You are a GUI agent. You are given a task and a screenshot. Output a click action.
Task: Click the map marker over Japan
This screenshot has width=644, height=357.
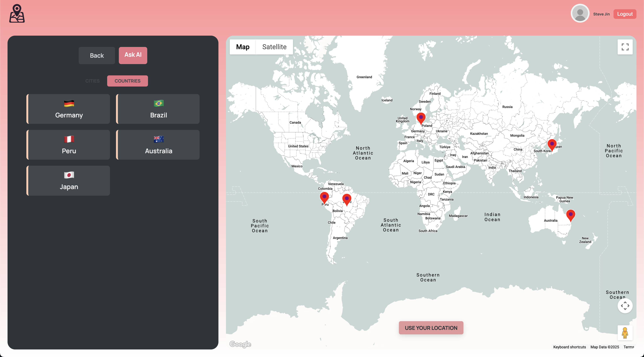[552, 144]
